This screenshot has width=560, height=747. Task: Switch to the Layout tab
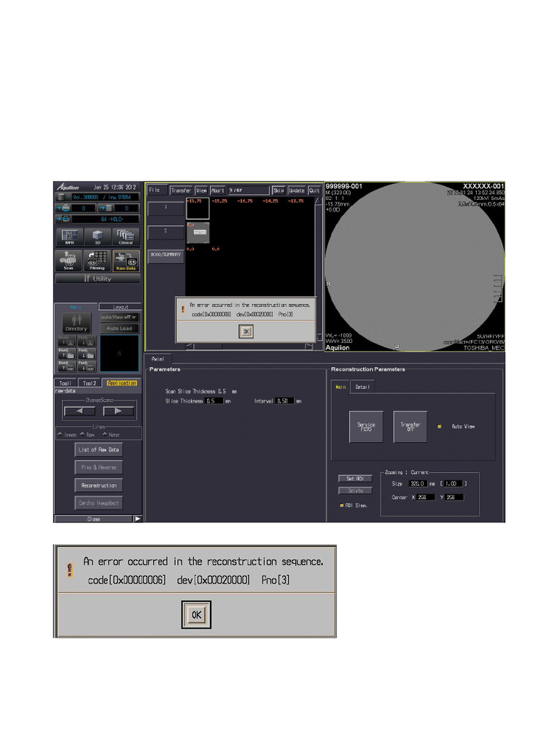(120, 307)
